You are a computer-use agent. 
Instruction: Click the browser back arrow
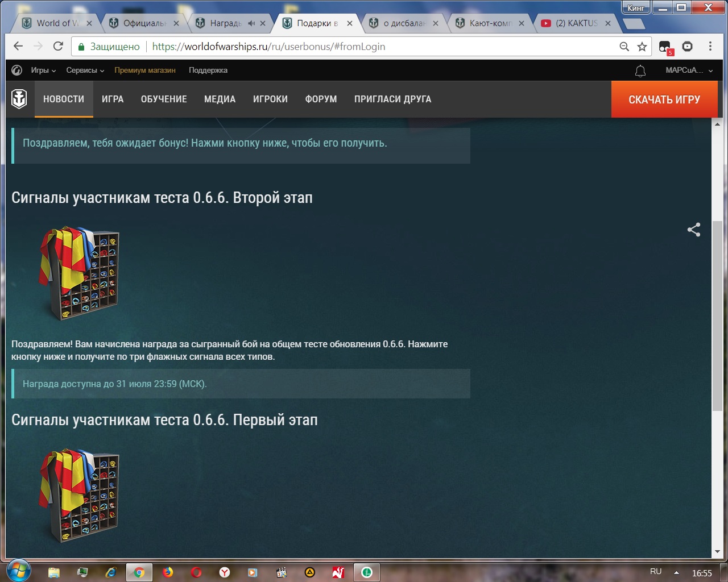[x=18, y=47]
